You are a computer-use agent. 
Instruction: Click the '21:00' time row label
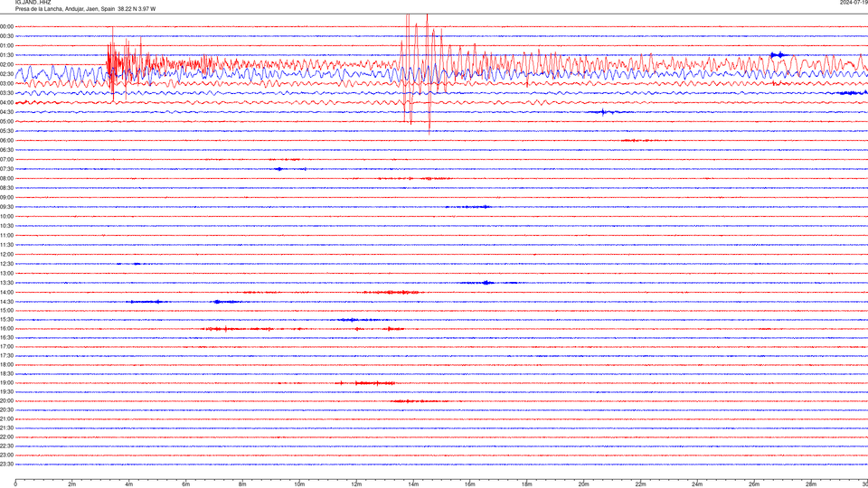[6, 418]
